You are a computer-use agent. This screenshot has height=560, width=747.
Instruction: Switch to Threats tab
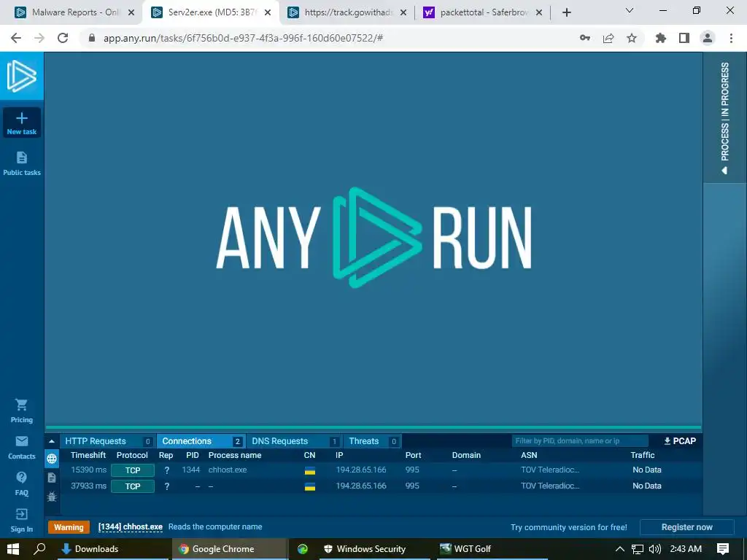(x=372, y=441)
